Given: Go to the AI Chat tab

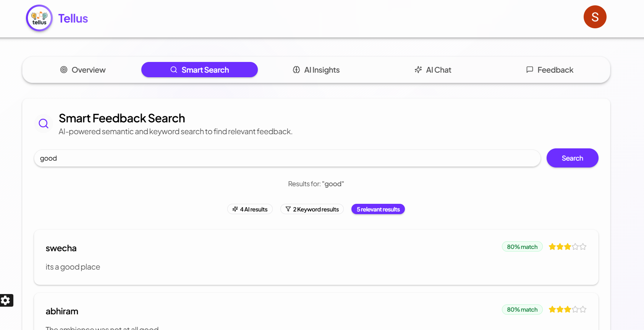Looking at the screenshot, I should (433, 70).
